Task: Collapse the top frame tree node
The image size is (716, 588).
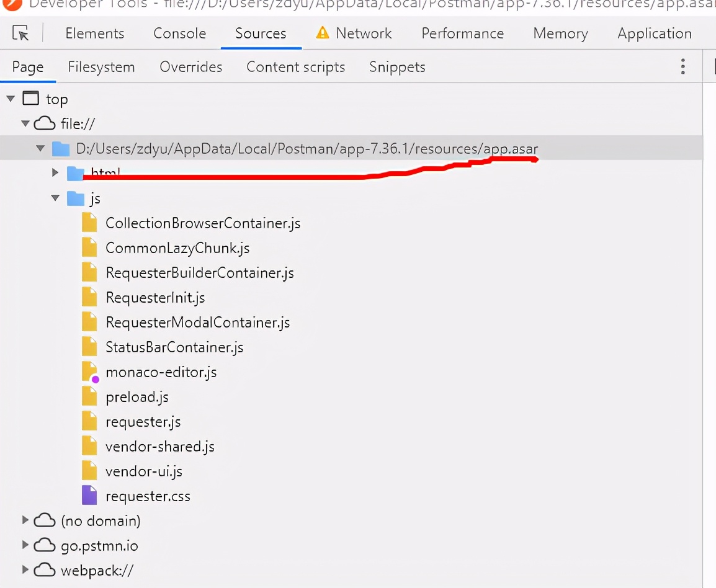Action: click(x=11, y=99)
